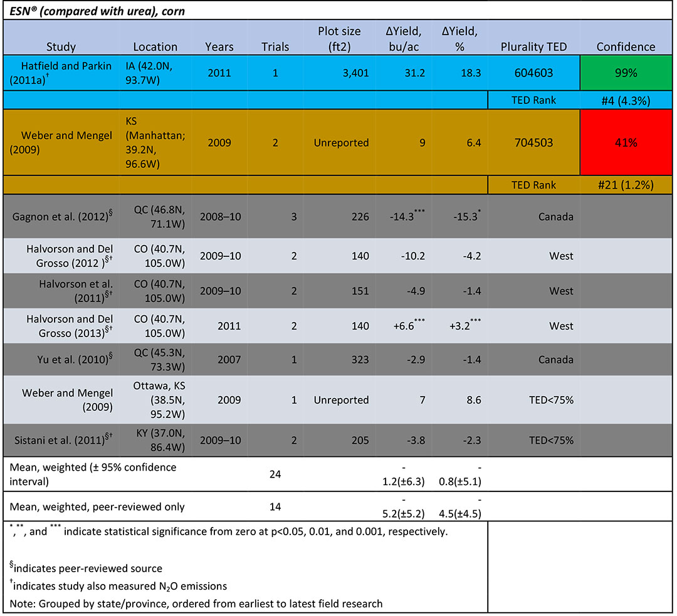Viewport: 677px width, 616px height.
Task: Click the #21 (1.2%) TED rank cell
Action: pos(626,185)
